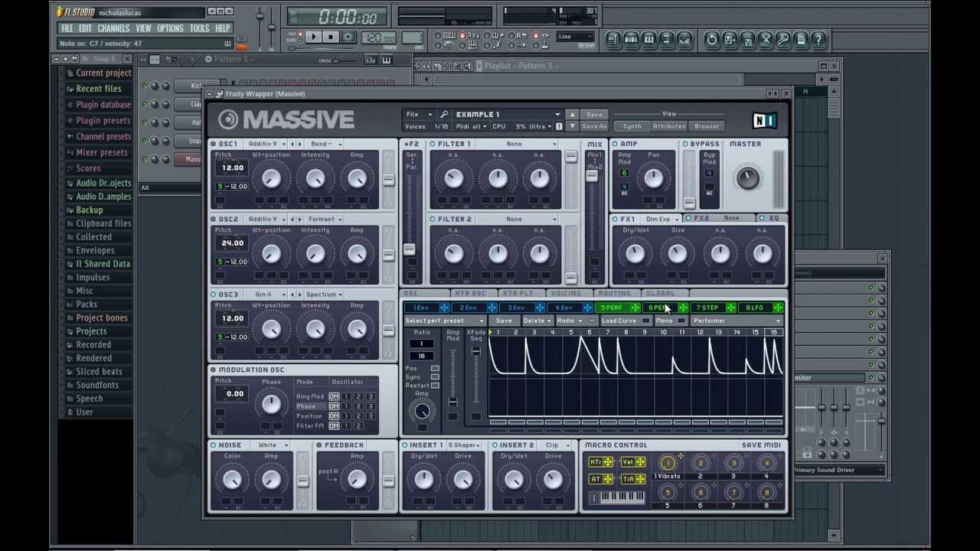980x551 pixels.
Task: Click the Master volume knob
Action: (x=747, y=178)
